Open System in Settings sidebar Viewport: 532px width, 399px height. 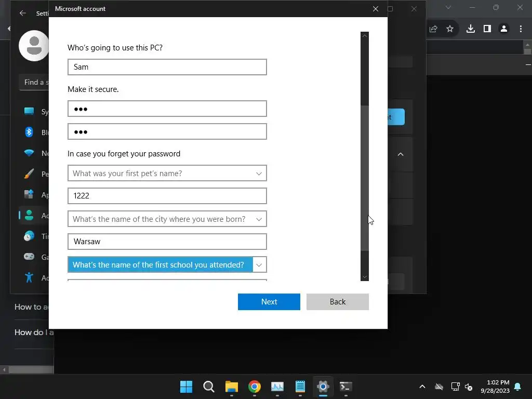tap(29, 111)
